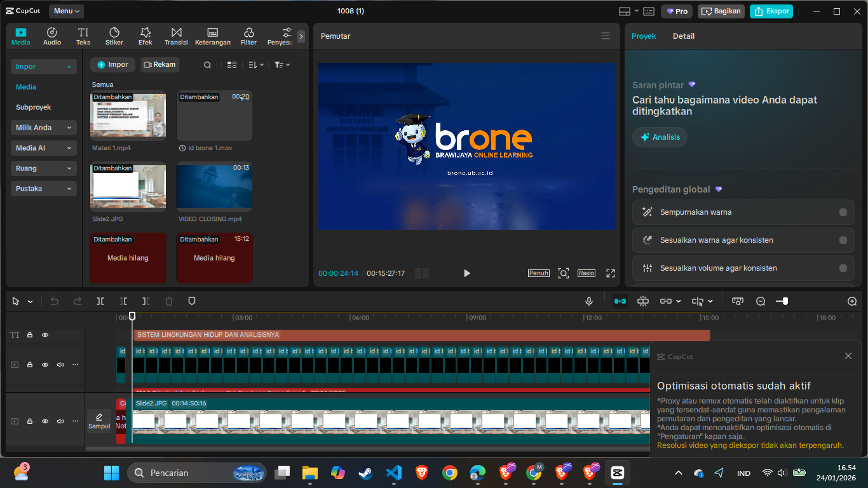Open the Keterangan captions panel
868x488 pixels.
coord(213,36)
